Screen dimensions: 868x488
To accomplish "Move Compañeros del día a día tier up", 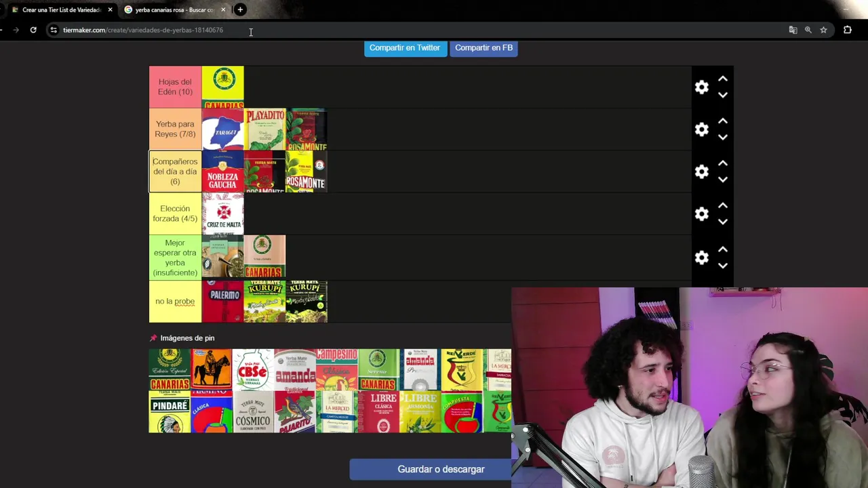I will (723, 163).
